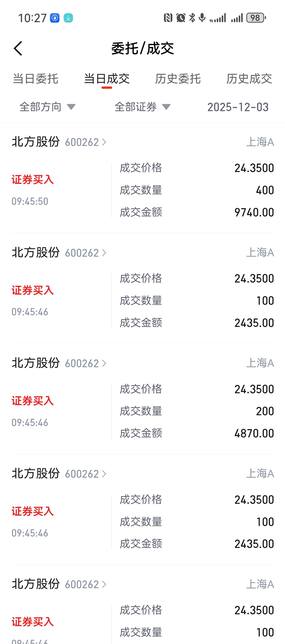285x644 pixels.
Task: Tap the battery indicator showing 98
Action: point(256,18)
